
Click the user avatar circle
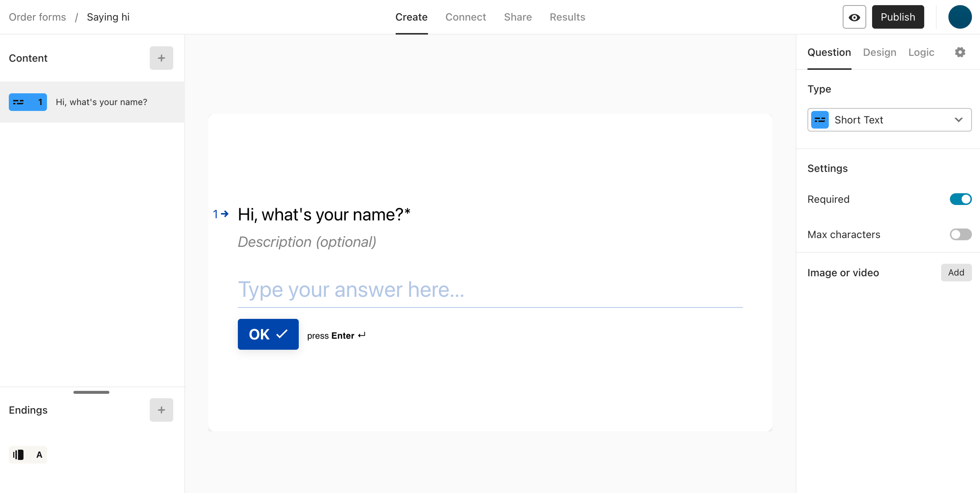coord(960,17)
